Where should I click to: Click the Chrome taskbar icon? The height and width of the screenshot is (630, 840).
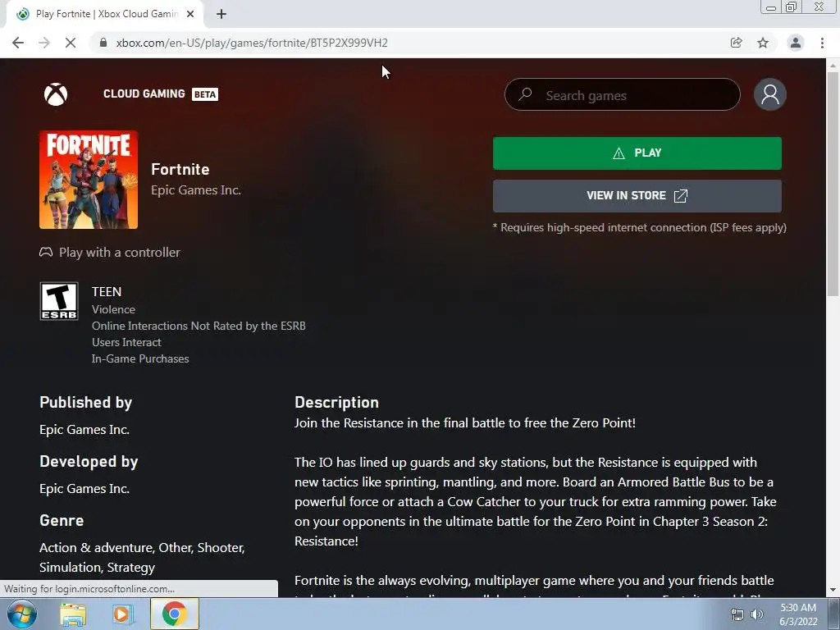[x=174, y=614]
